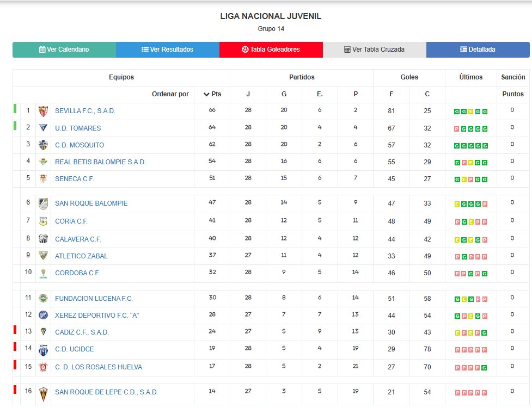Open C.D. UCIDCE team link
The height and width of the screenshot is (408, 532).
tap(74, 349)
